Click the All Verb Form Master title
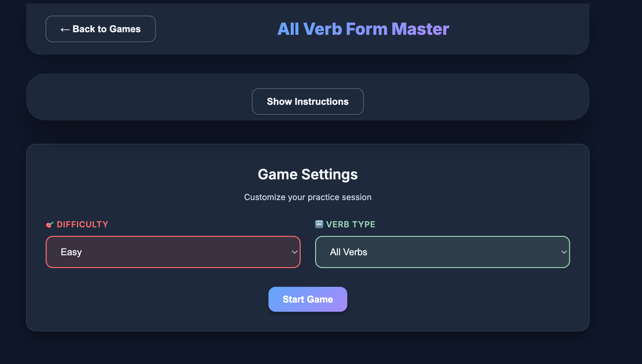 tap(363, 29)
